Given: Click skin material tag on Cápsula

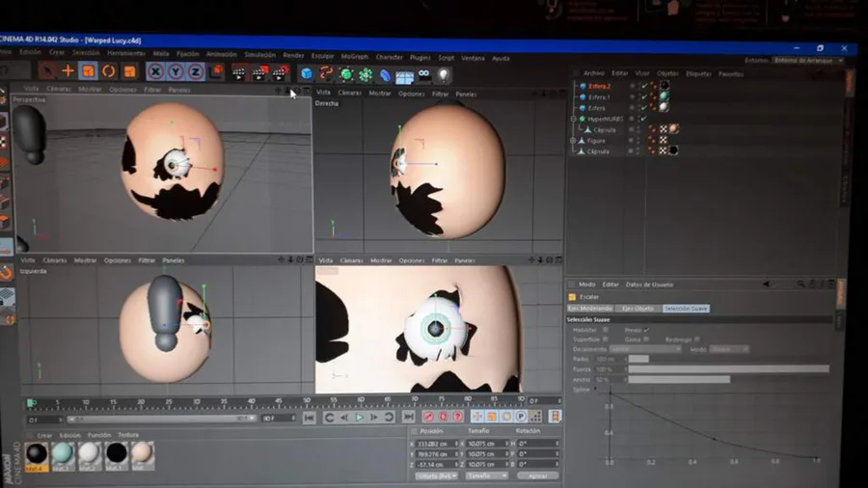Looking at the screenshot, I should click(x=674, y=129).
